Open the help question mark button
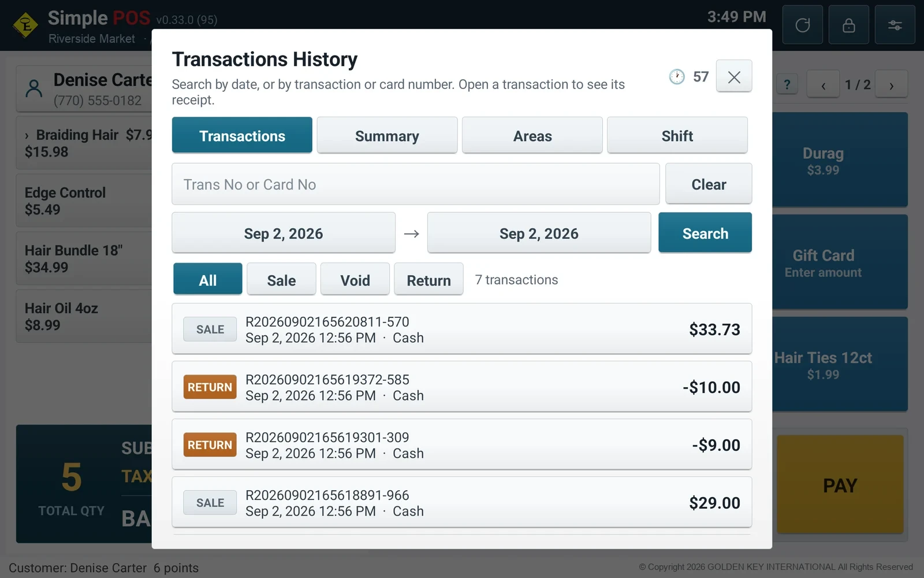 click(787, 85)
